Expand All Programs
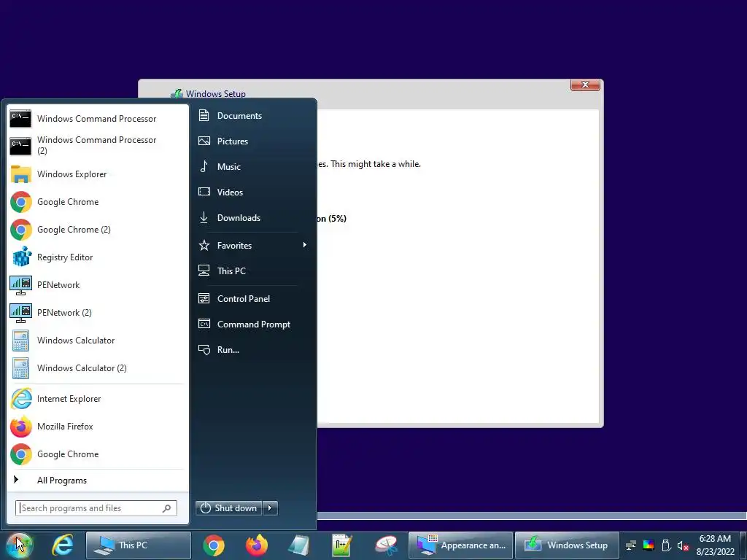Image resolution: width=747 pixels, height=560 pixels. click(x=98, y=480)
